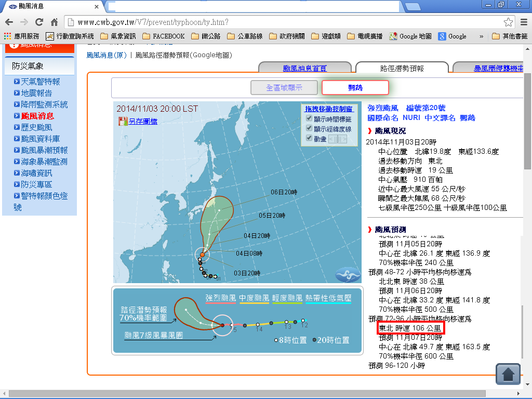Screen dimensions: 532x399
Task: Bookmark this page with the star icon
Action: [x=508, y=22]
